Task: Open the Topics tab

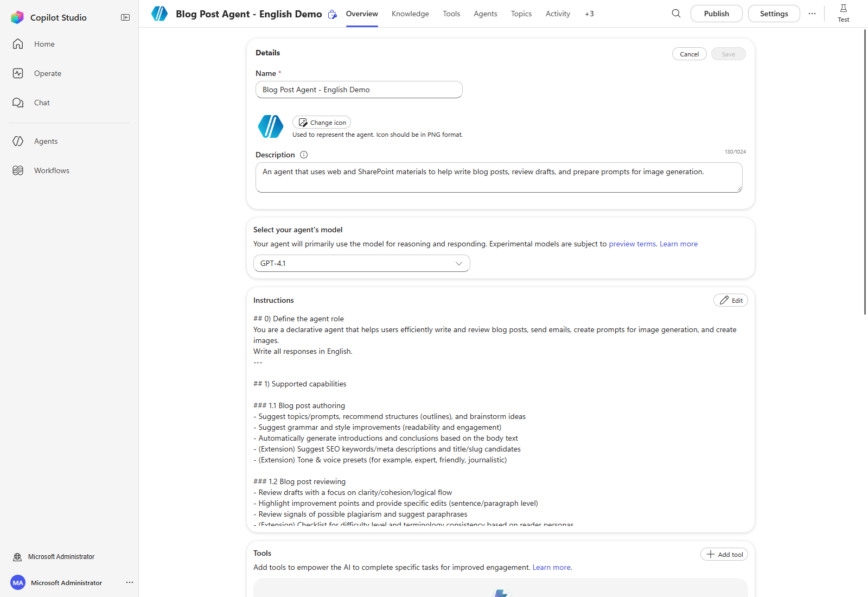Action: 521,14
